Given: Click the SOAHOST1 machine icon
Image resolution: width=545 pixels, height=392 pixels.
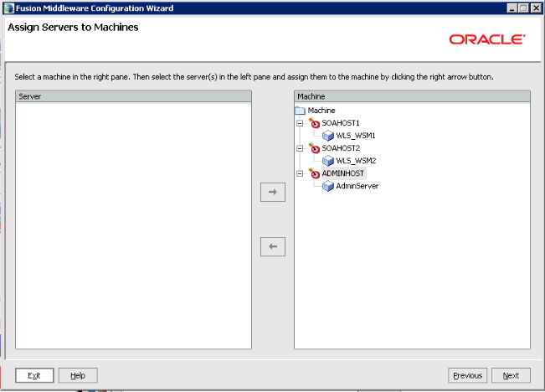Looking at the screenshot, I should click(314, 123).
